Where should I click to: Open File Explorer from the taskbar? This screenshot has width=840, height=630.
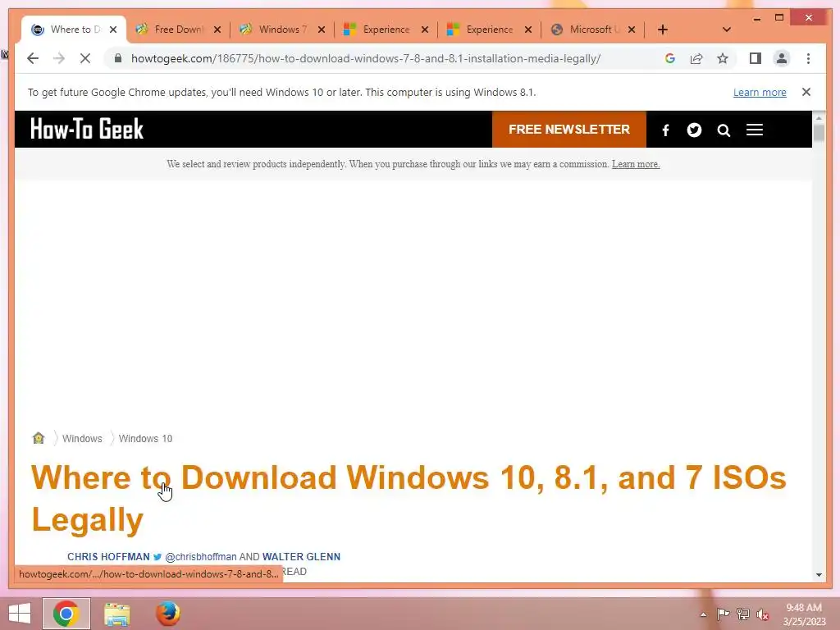(x=116, y=614)
